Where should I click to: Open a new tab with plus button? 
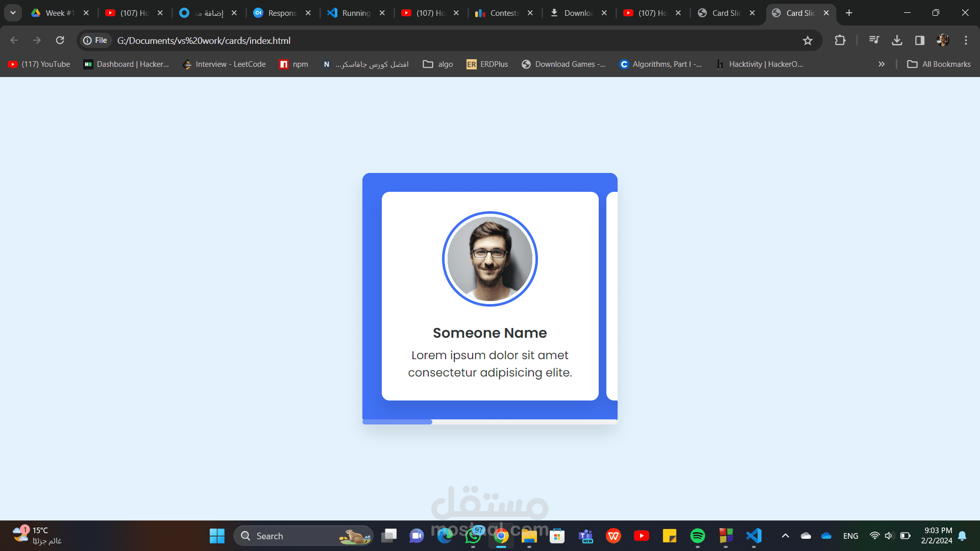pos(849,13)
